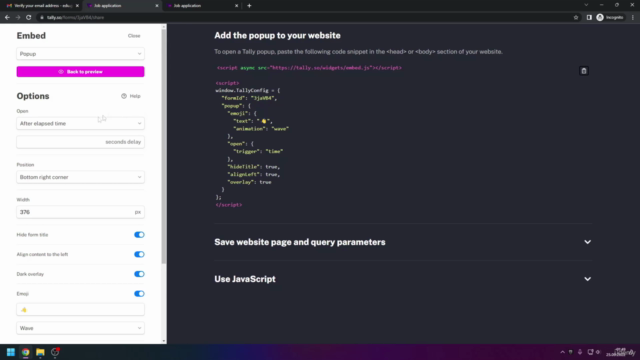640x360 pixels.
Task: Toggle the Emoji switch
Action: click(x=139, y=293)
